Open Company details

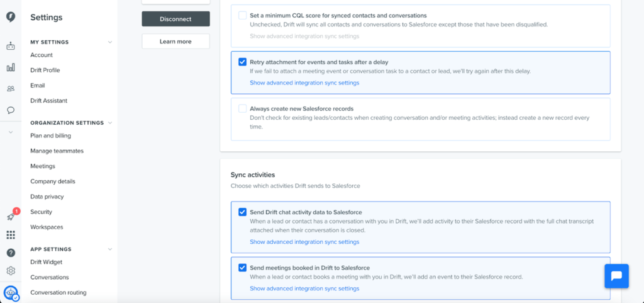click(53, 181)
